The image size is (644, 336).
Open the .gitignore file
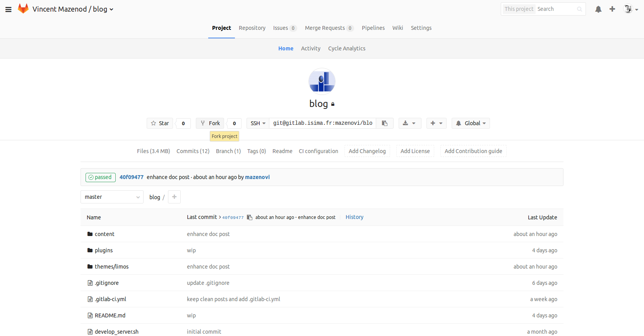(107, 283)
